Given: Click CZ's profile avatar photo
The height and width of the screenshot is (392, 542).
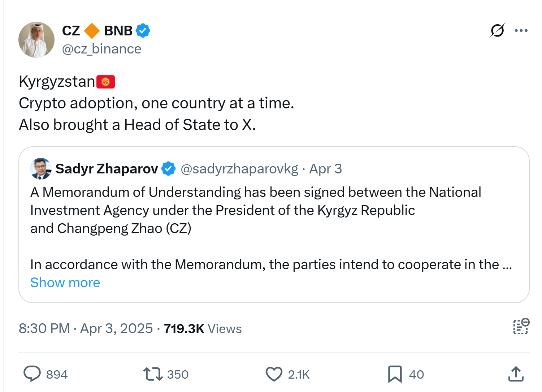Looking at the screenshot, I should [36, 40].
